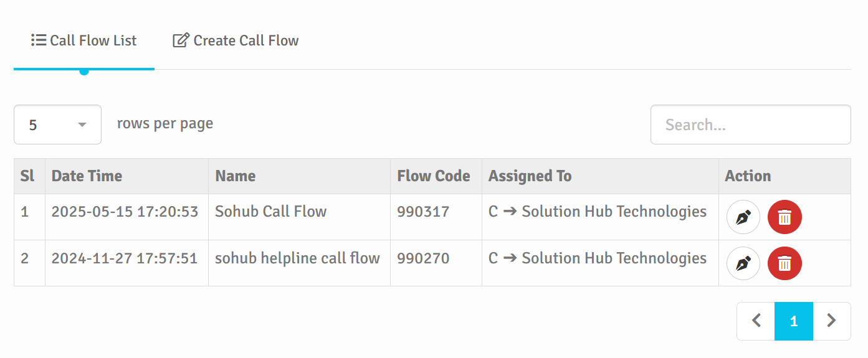Delete the sohub helpline call flow
Screen dimensions: 868x358
click(x=785, y=263)
